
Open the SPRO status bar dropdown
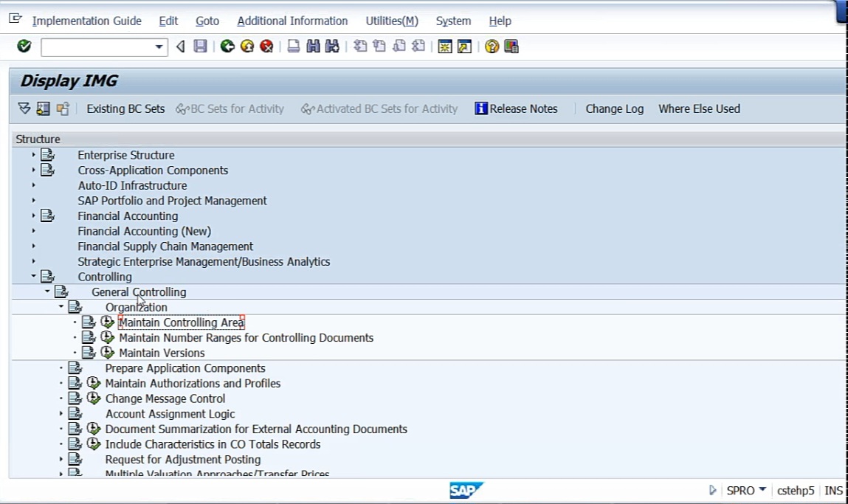pos(762,489)
